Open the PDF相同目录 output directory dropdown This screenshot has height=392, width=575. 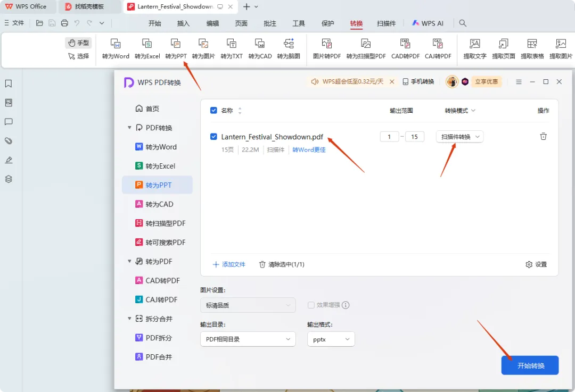click(248, 339)
